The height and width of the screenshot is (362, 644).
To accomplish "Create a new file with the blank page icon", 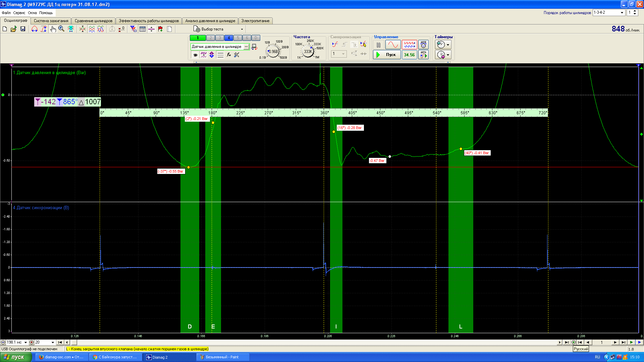I will [5, 29].
